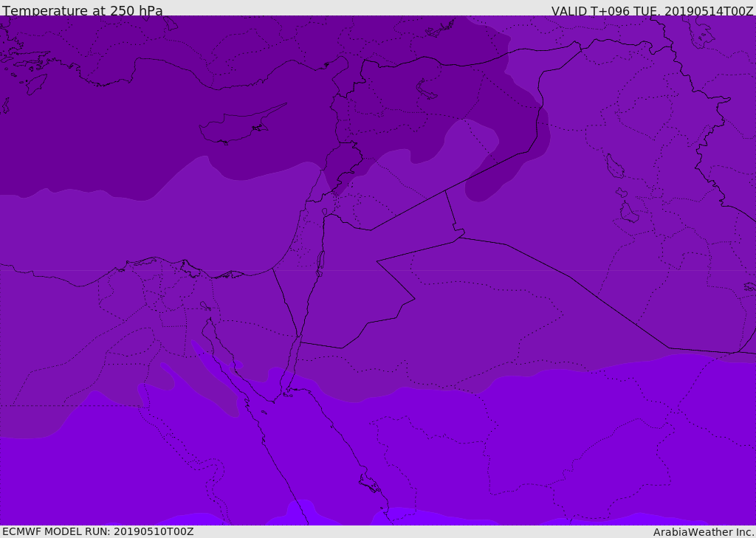
Task: Select the 'ArabiaWeather Inc.' credit text
Action: tap(703, 532)
